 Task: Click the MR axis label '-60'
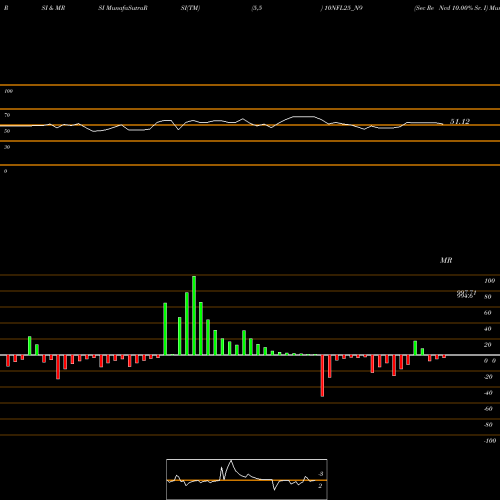click(x=488, y=409)
